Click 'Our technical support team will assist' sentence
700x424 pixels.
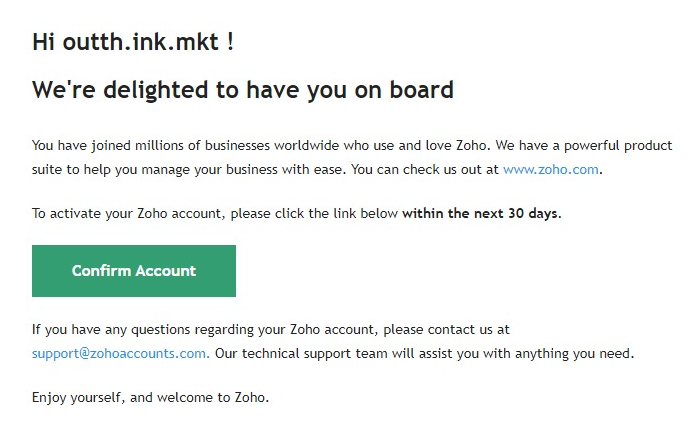(x=424, y=353)
